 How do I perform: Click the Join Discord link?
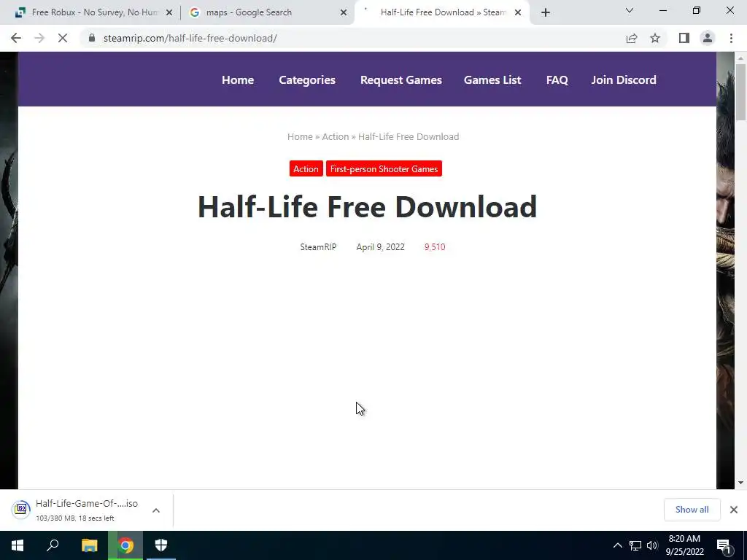(624, 79)
